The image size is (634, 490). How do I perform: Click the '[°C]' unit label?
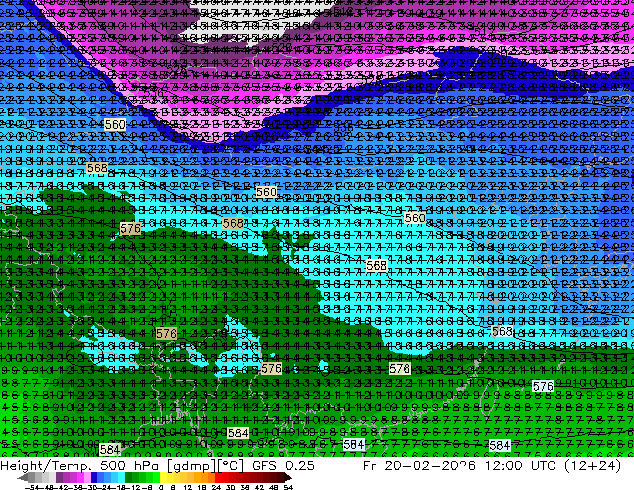point(230,466)
